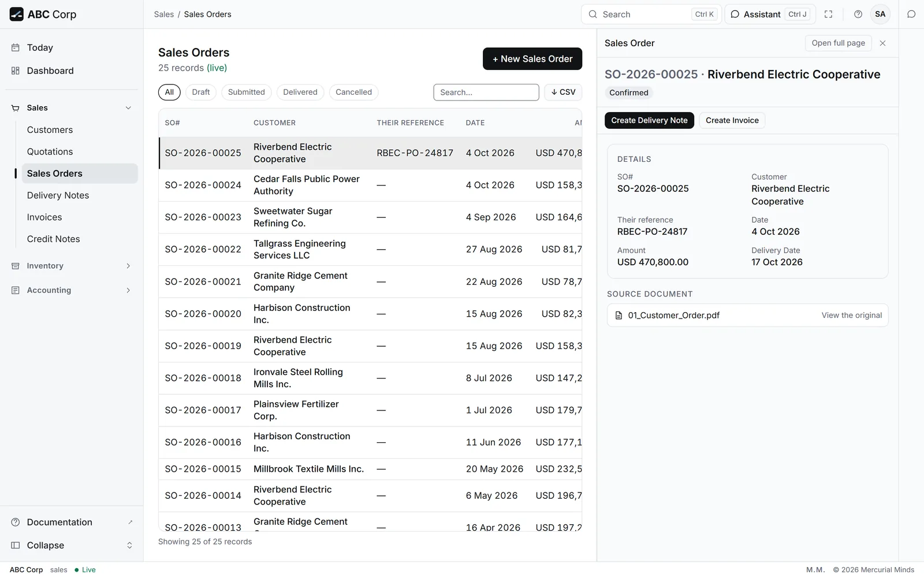Image resolution: width=924 pixels, height=578 pixels.
Task: Filter by Cancelled orders
Action: pyautogui.click(x=354, y=92)
